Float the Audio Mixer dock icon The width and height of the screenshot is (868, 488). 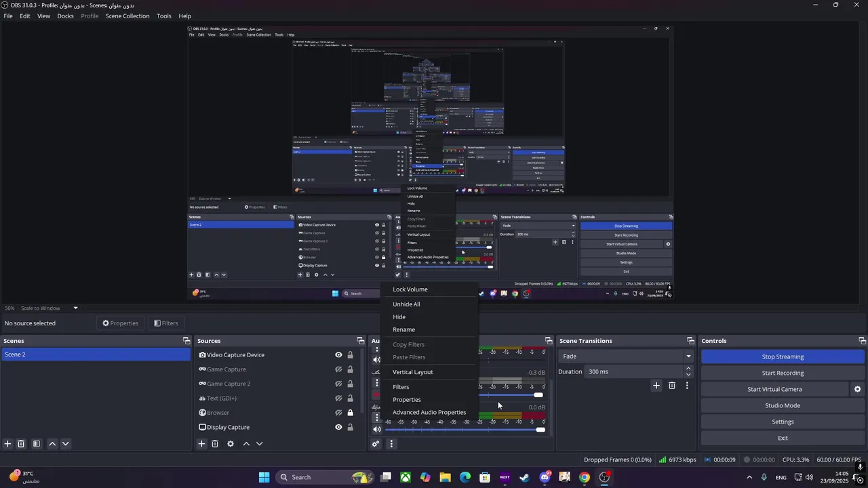tap(549, 341)
